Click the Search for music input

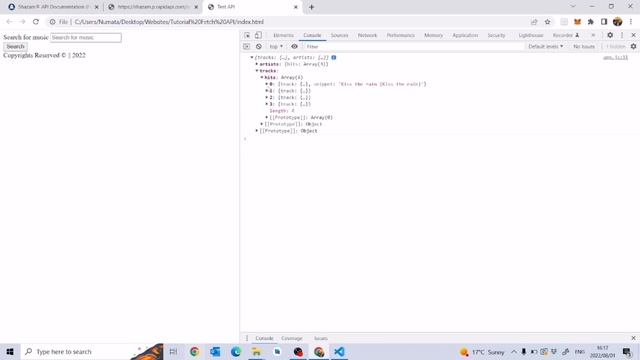click(86, 38)
